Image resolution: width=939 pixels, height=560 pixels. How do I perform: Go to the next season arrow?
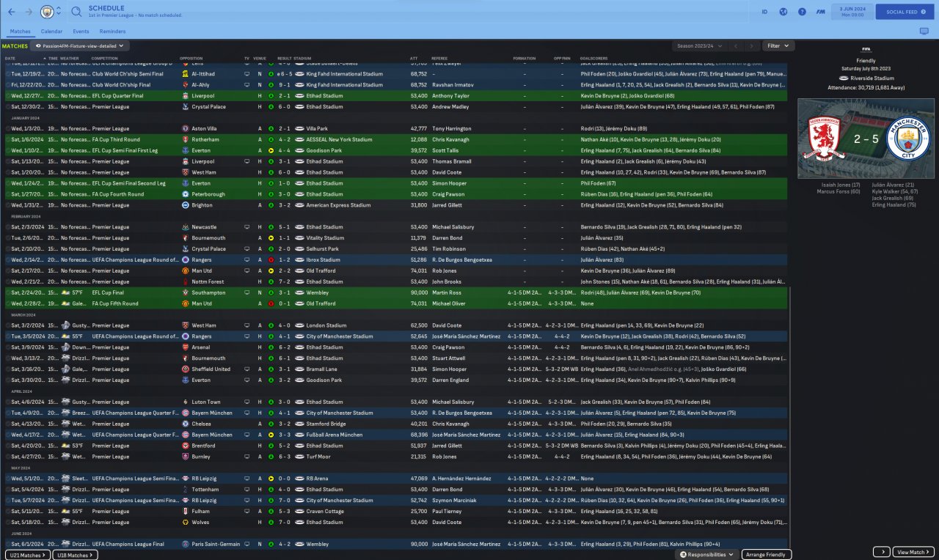(751, 46)
